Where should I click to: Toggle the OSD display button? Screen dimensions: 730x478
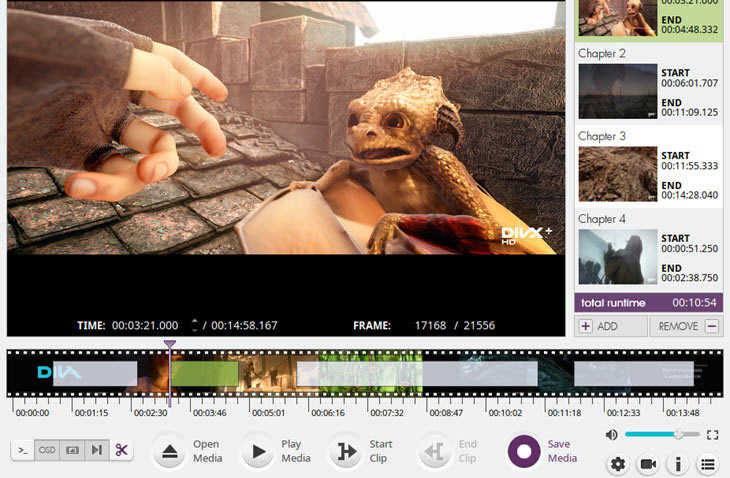(x=47, y=450)
